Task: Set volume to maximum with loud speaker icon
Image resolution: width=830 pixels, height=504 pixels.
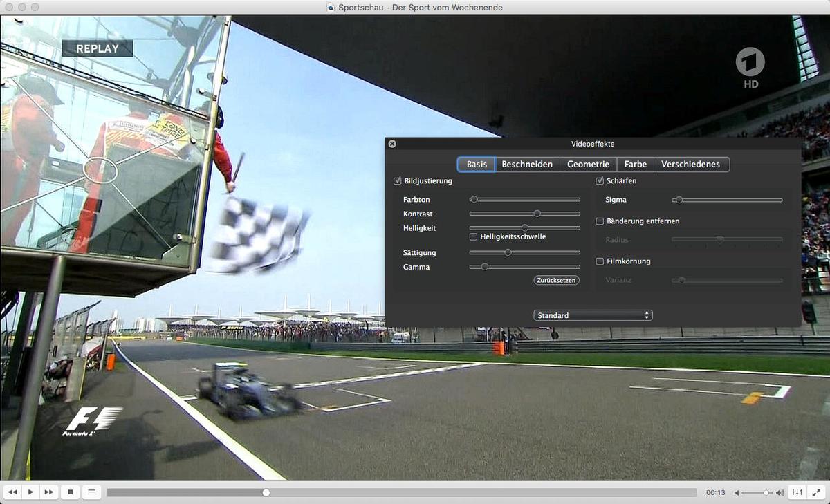Action: [780, 493]
